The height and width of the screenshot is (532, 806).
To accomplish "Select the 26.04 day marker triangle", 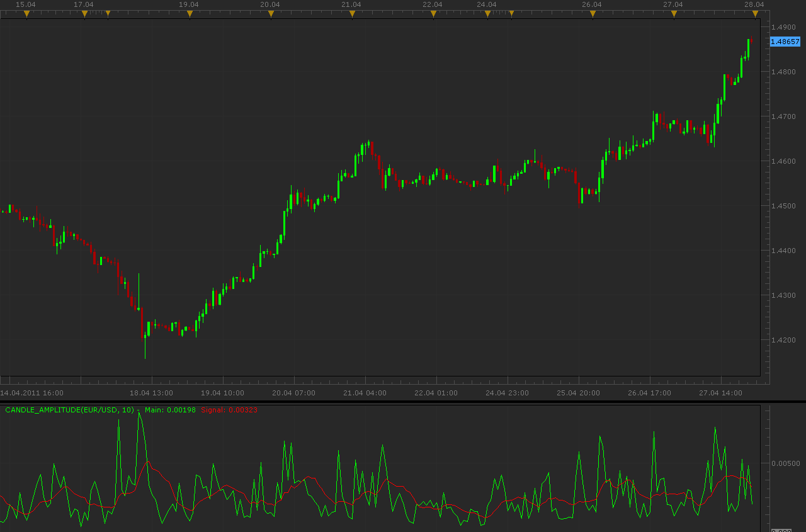I will [x=593, y=13].
